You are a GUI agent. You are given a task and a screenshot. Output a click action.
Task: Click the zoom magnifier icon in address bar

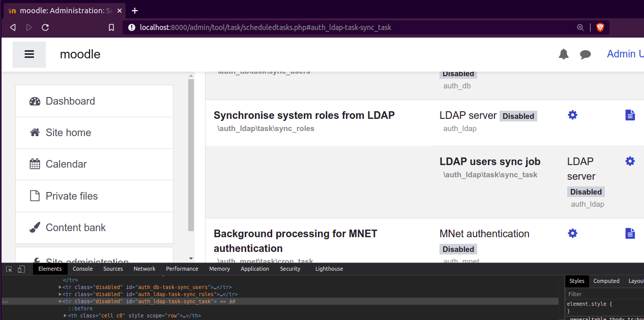(580, 27)
